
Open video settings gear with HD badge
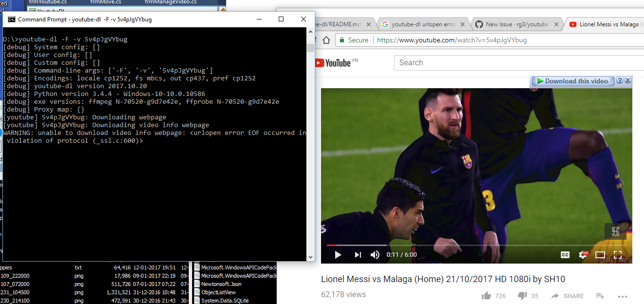pos(583,254)
